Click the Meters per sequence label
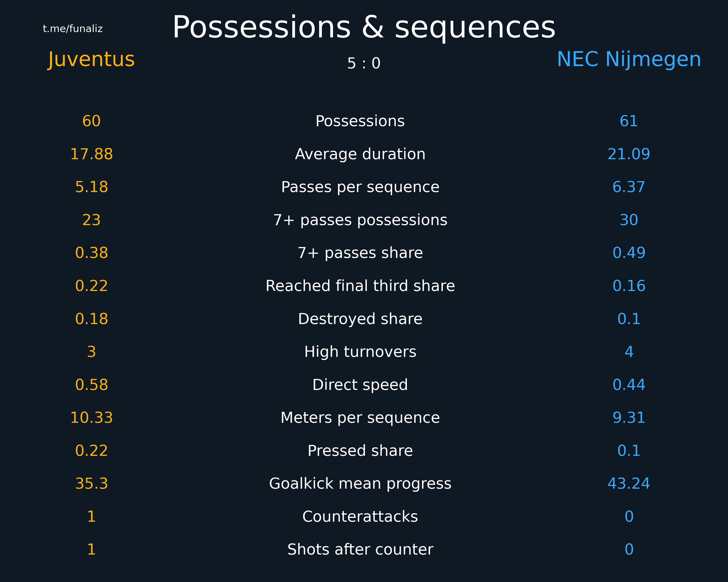Screen dimensions: 728x582 [360, 418]
